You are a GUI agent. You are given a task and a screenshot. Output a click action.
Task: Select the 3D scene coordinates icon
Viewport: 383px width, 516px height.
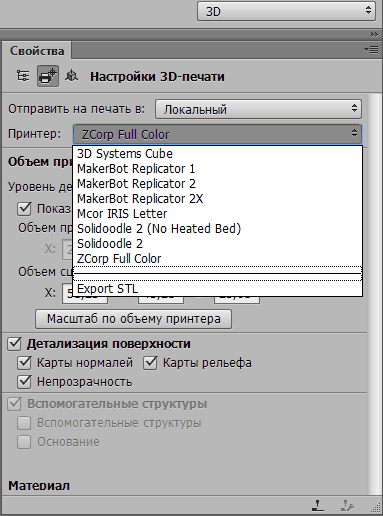71,76
